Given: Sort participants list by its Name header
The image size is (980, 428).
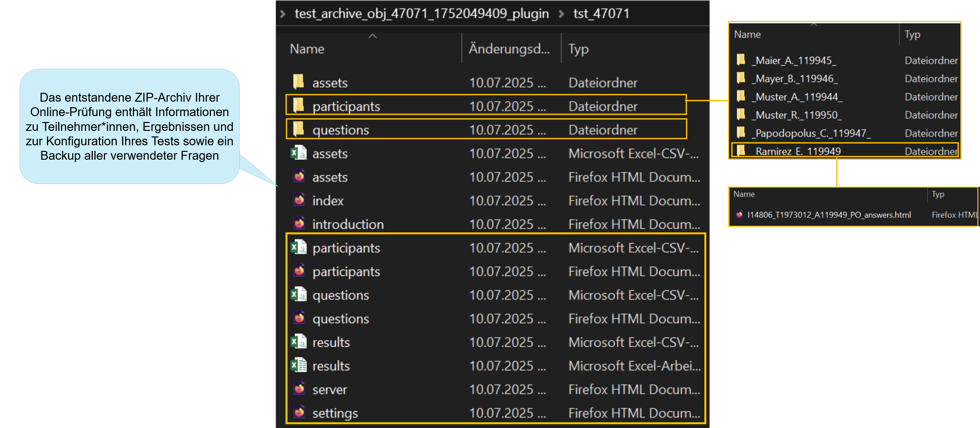Looking at the screenshot, I should pyautogui.click(x=747, y=34).
